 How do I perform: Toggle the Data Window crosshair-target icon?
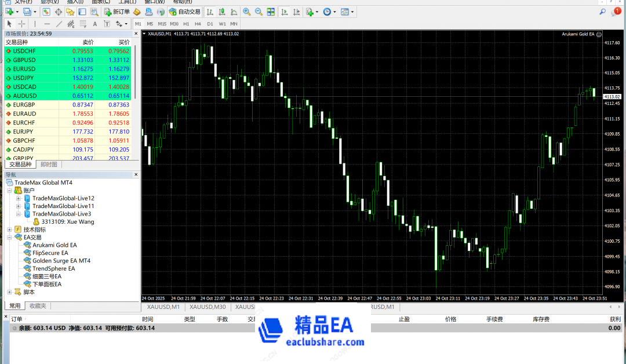click(x=59, y=12)
